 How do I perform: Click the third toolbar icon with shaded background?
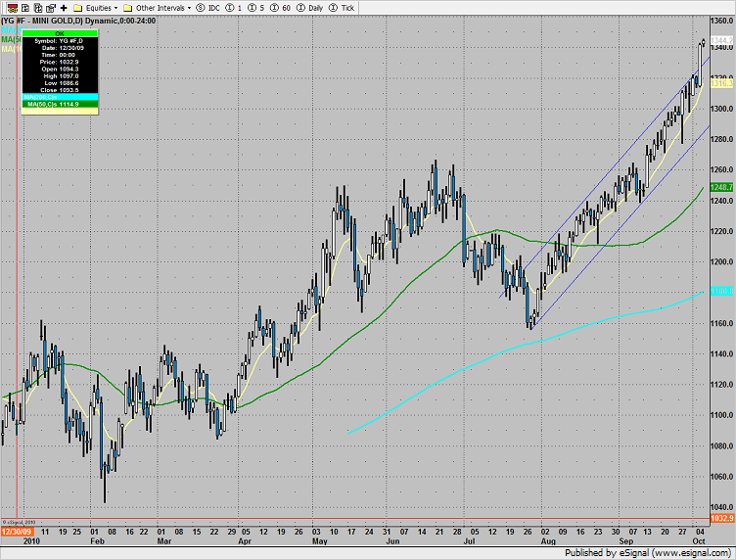pyautogui.click(x=38, y=8)
